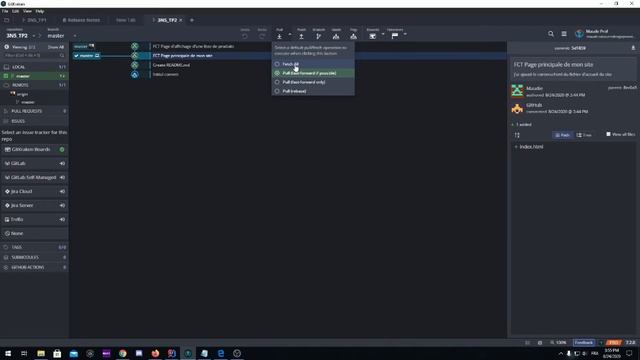The image size is (640, 360).
Task: Open the View menu
Action: [x=27, y=11]
